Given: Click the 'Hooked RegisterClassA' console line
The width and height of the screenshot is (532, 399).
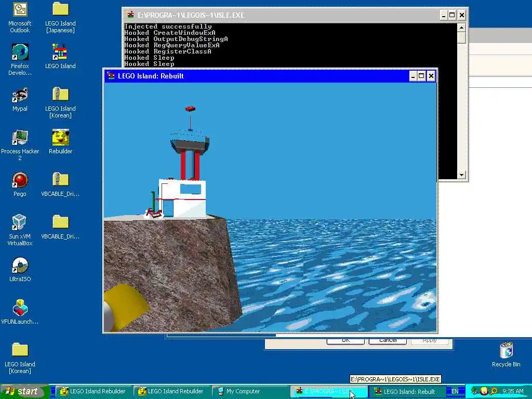Looking at the screenshot, I should (x=168, y=51).
